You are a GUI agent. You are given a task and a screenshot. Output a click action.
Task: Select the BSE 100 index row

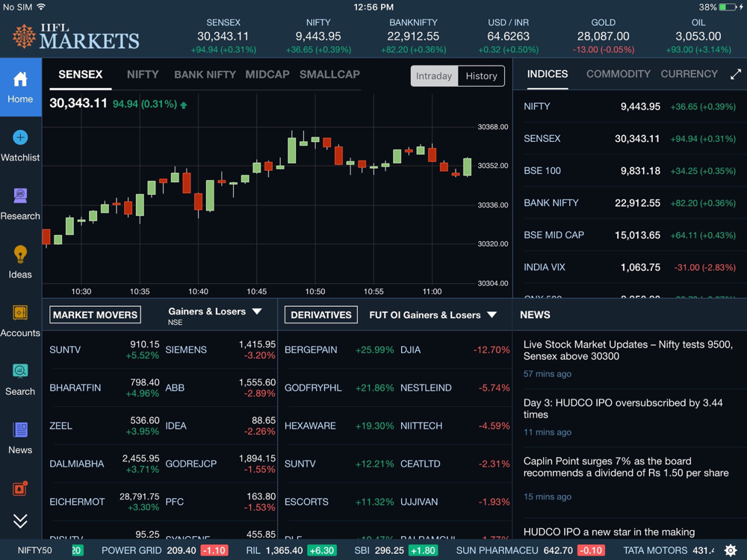point(630,171)
